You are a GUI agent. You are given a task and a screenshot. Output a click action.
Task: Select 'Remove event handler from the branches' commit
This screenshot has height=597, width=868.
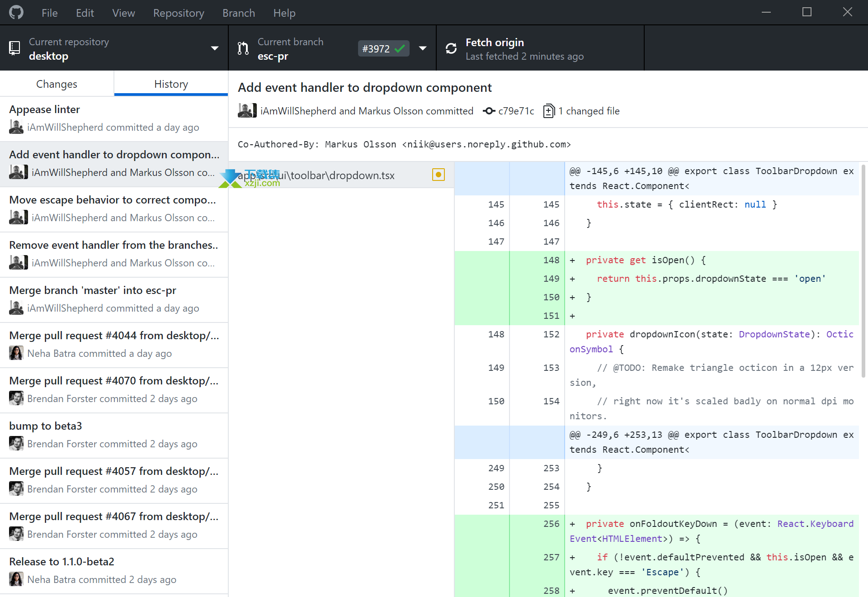pos(114,255)
